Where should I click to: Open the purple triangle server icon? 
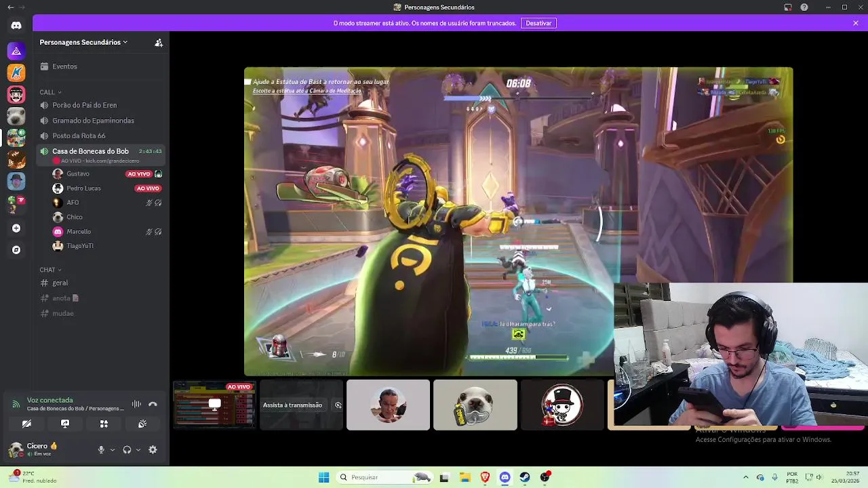16,51
